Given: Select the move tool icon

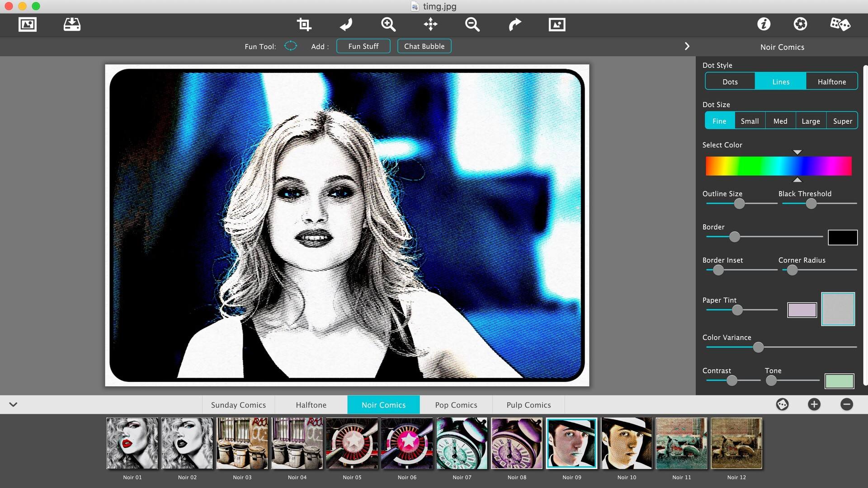Looking at the screenshot, I should pyautogui.click(x=430, y=24).
